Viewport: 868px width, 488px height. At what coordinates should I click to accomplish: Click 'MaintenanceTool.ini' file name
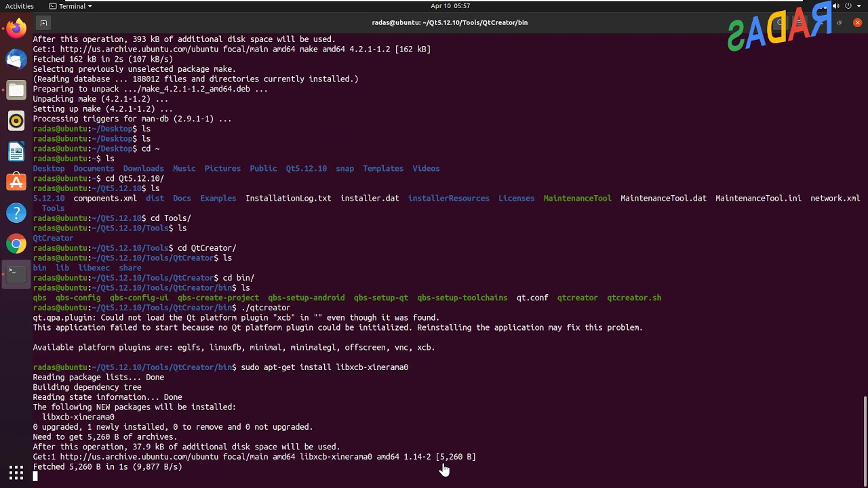758,198
